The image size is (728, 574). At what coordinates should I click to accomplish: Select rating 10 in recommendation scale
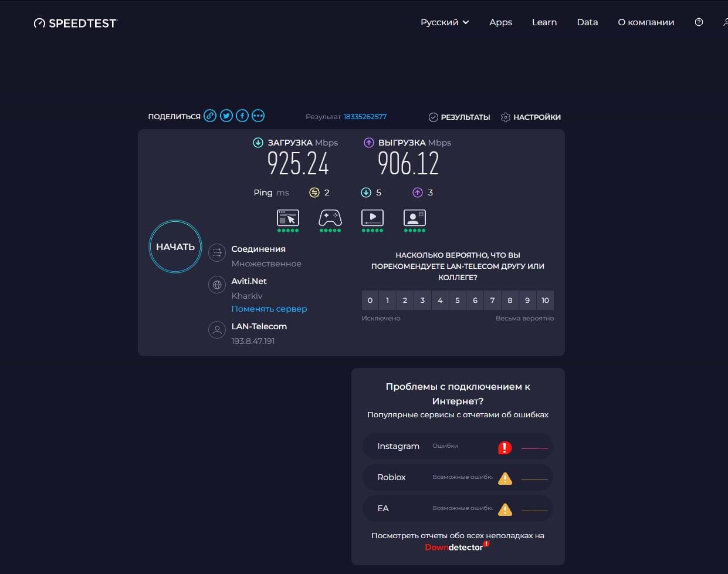click(x=545, y=300)
